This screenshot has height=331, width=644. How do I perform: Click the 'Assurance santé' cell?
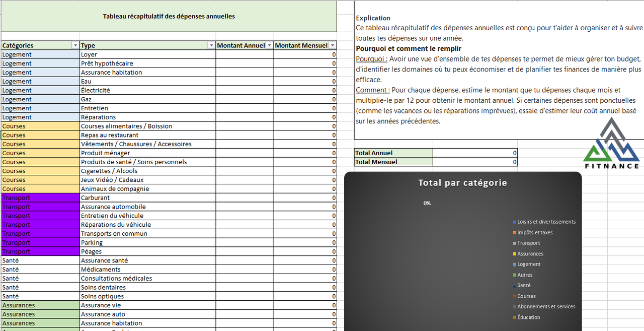pyautogui.click(x=148, y=260)
